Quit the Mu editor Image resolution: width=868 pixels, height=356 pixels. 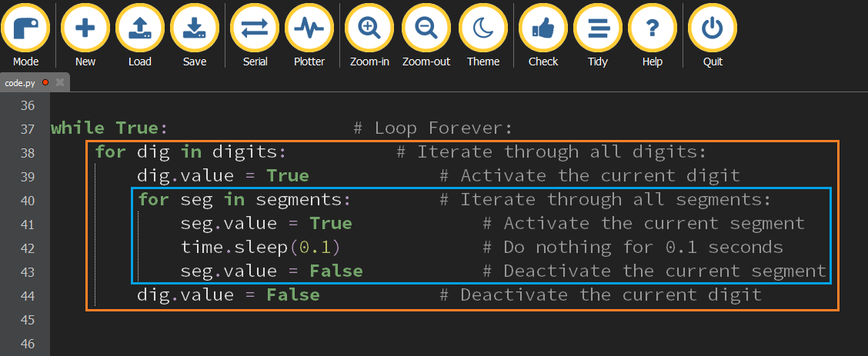pyautogui.click(x=713, y=28)
